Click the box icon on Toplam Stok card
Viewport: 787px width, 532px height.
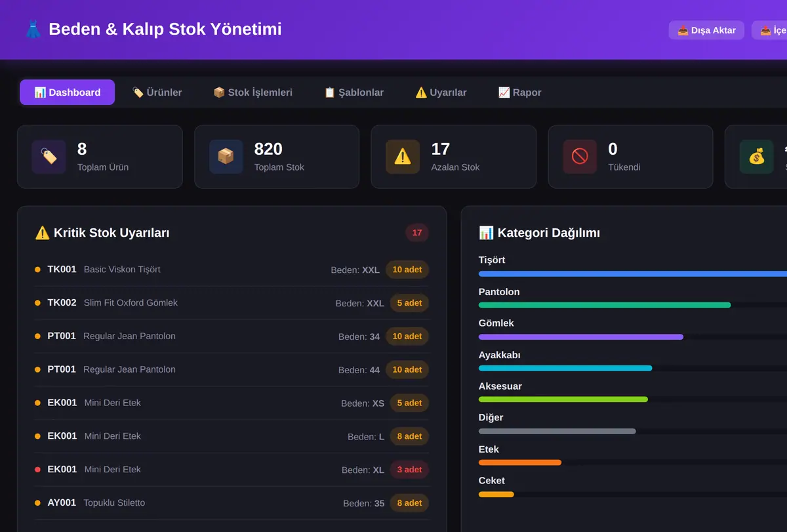coord(226,157)
